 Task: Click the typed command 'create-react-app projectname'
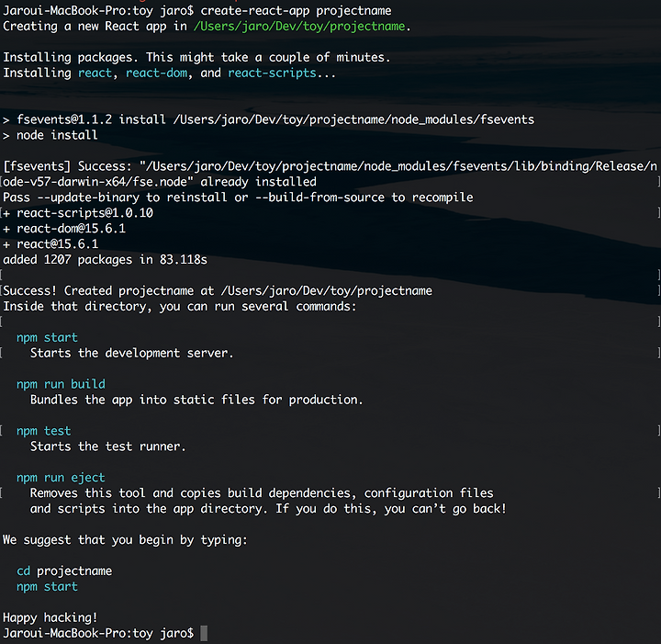[296, 10]
